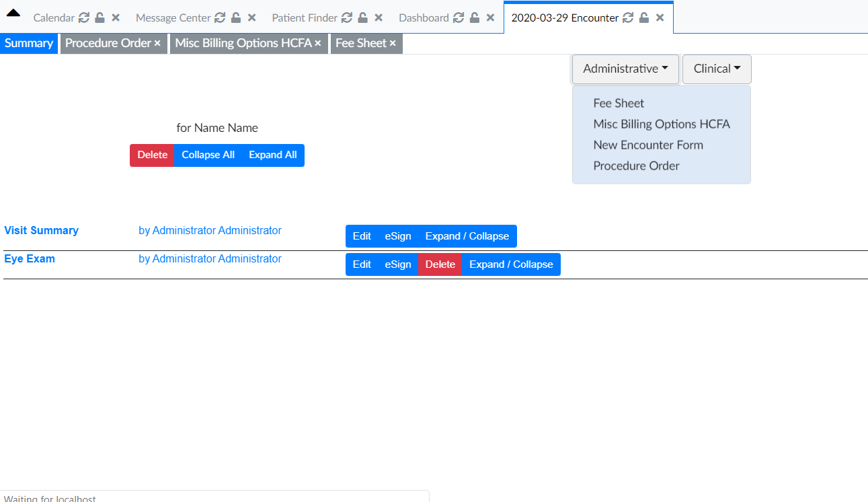eSign the Visit Summary form
Viewport: 868px width, 502px height.
click(397, 236)
